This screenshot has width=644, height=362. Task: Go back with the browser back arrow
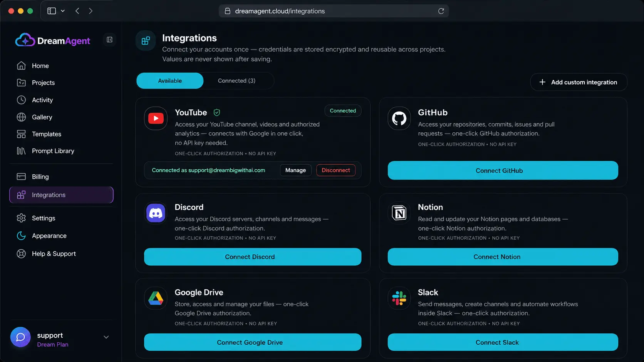pos(77,11)
